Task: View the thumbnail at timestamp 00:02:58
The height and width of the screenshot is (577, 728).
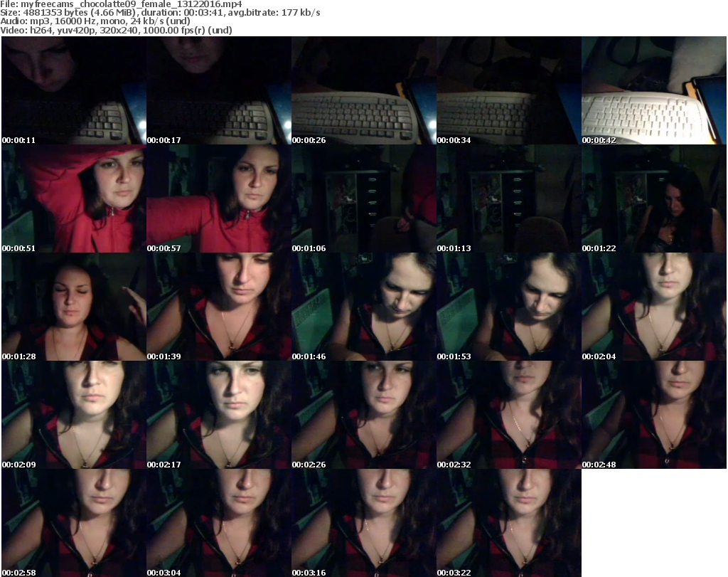Action: (74, 523)
